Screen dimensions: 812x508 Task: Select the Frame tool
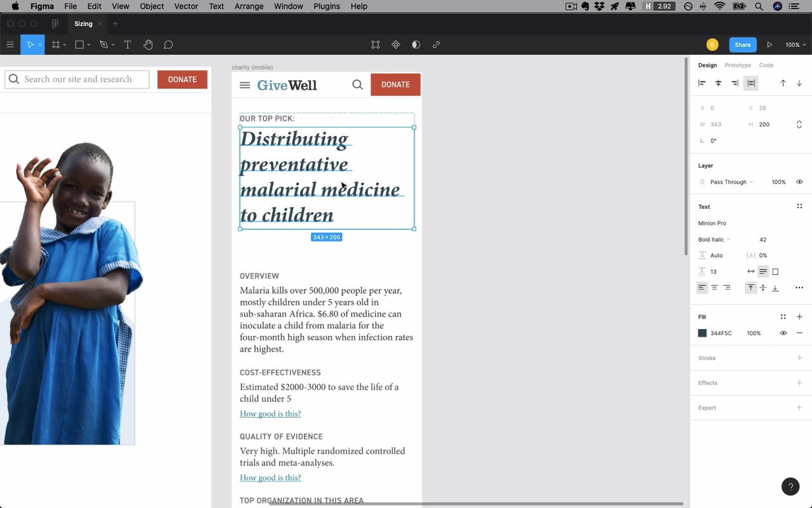tap(56, 44)
